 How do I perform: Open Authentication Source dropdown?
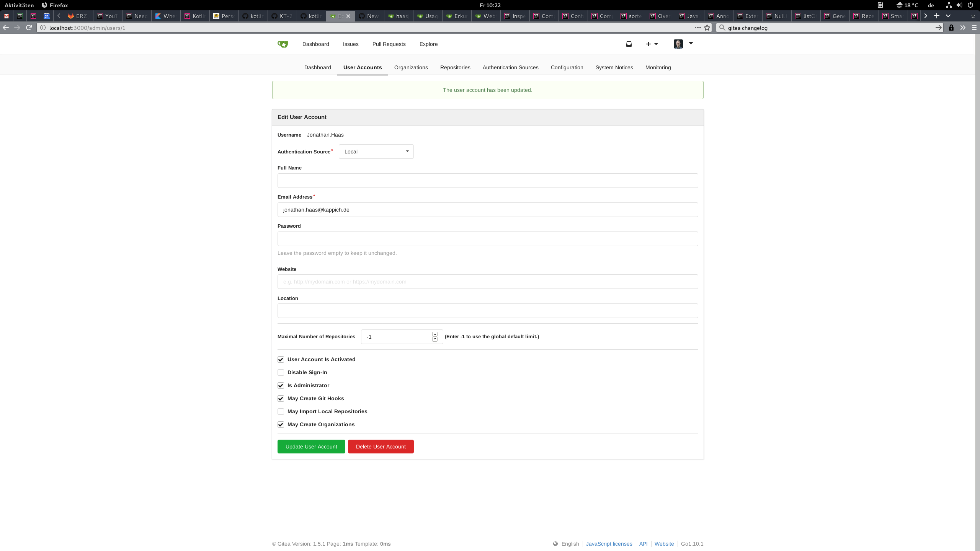coord(376,152)
